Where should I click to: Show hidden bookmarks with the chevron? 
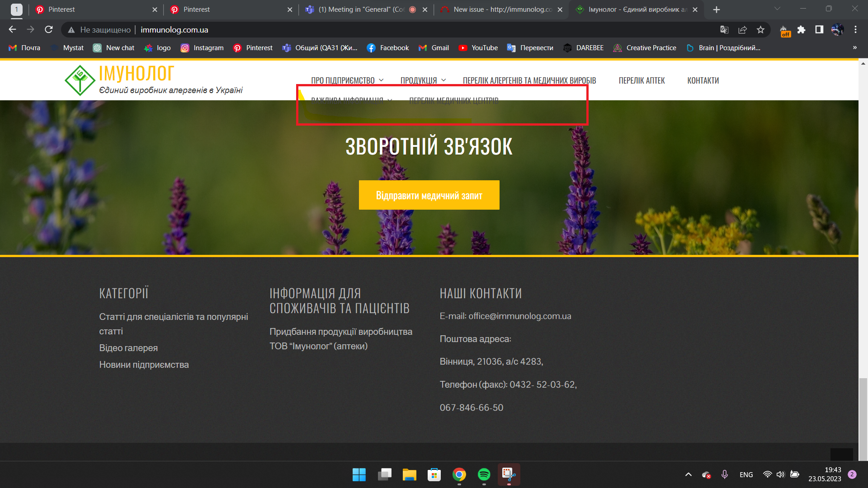[854, 48]
